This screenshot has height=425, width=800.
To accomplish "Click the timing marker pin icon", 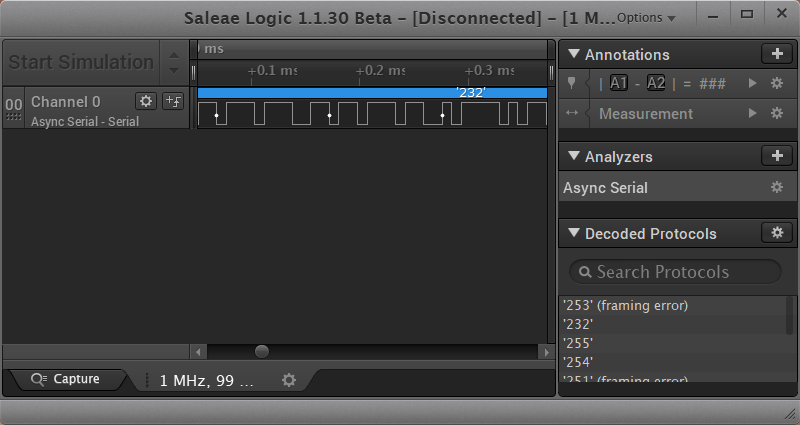I will 571,83.
